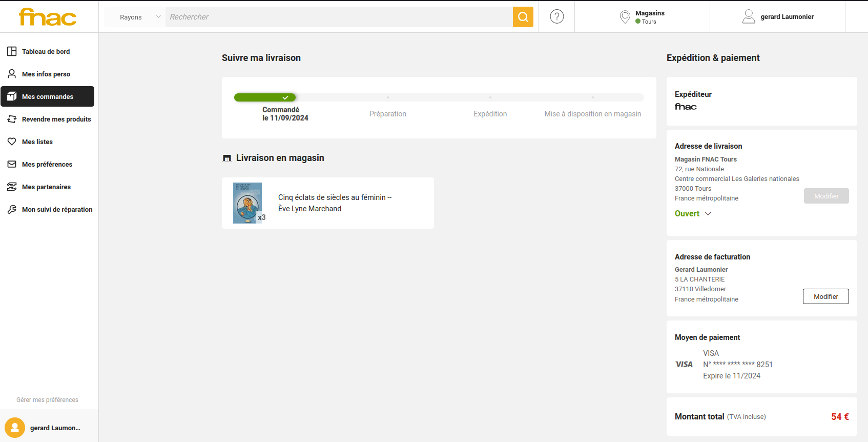Open Mon suivi de réparation

pyautogui.click(x=57, y=209)
